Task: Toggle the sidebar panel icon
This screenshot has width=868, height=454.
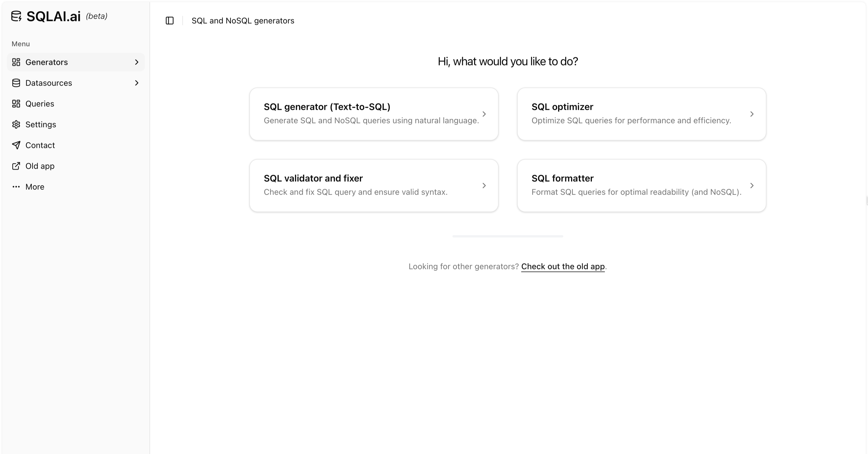Action: [169, 21]
